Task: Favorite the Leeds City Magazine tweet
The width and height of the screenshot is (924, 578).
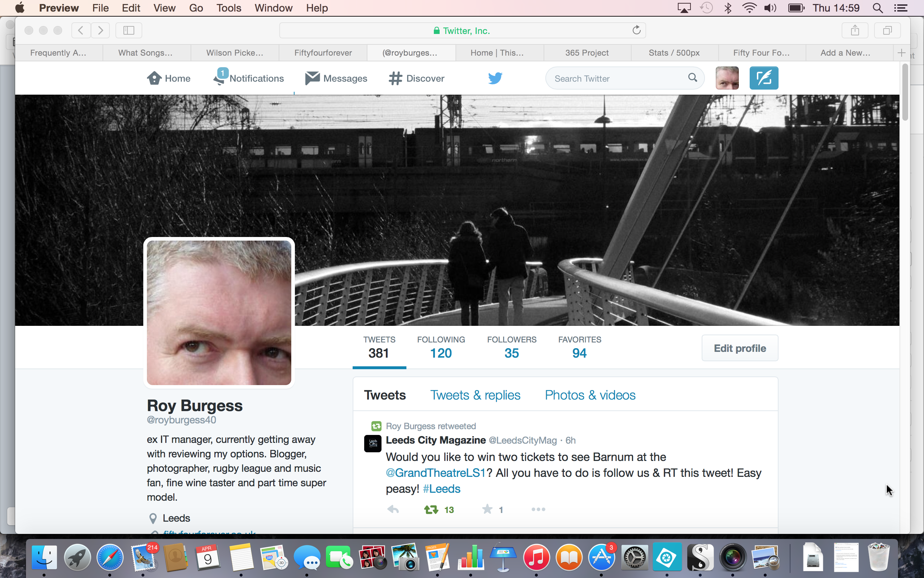Action: [487, 509]
